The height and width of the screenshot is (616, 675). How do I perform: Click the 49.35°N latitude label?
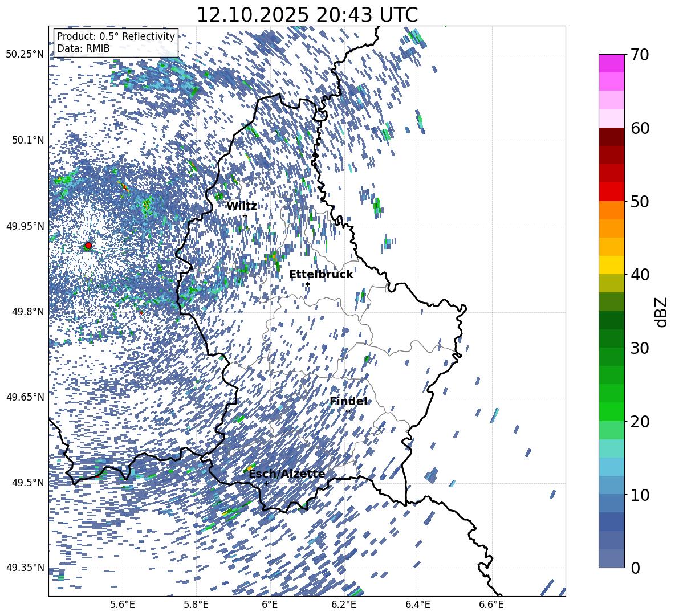[25, 568]
